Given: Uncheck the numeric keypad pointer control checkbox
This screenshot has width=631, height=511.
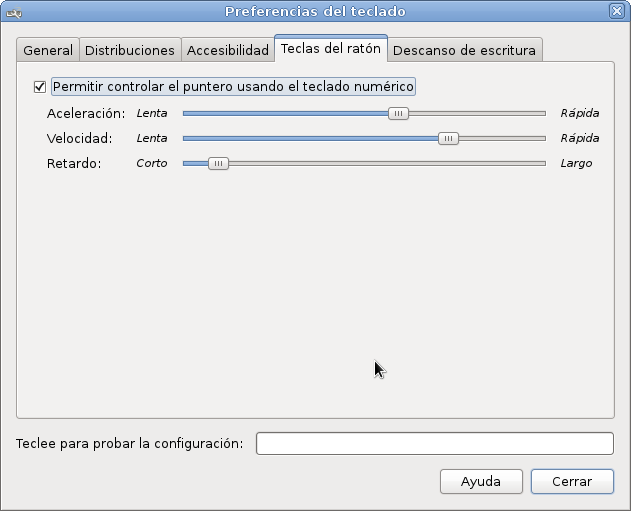Looking at the screenshot, I should pos(40,87).
